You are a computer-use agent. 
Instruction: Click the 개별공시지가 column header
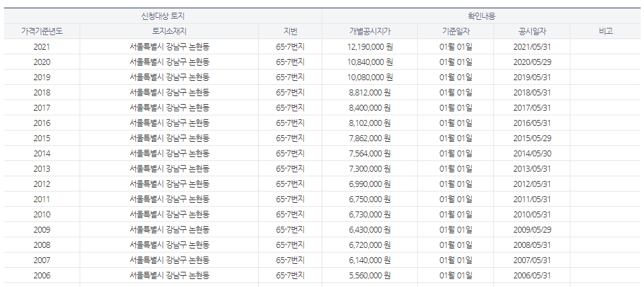[369, 31]
